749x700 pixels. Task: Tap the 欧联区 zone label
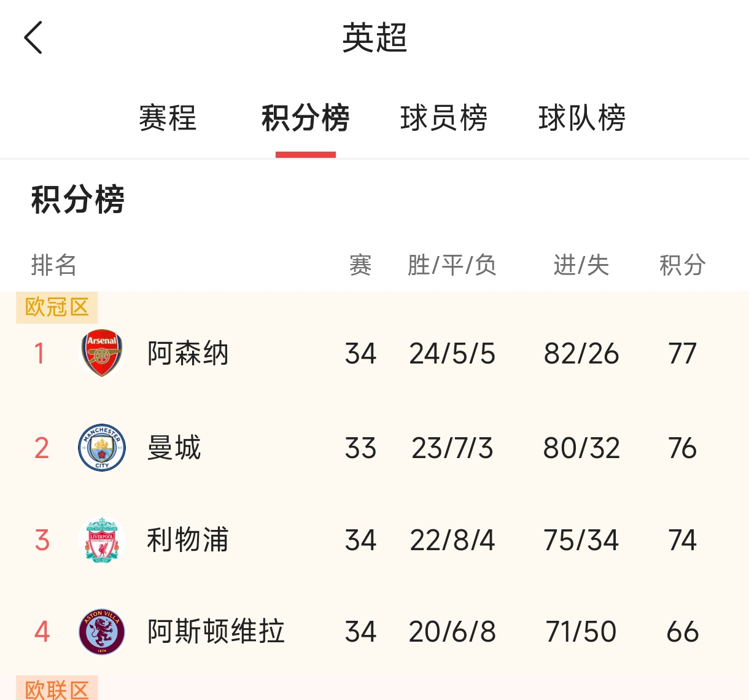(x=57, y=689)
